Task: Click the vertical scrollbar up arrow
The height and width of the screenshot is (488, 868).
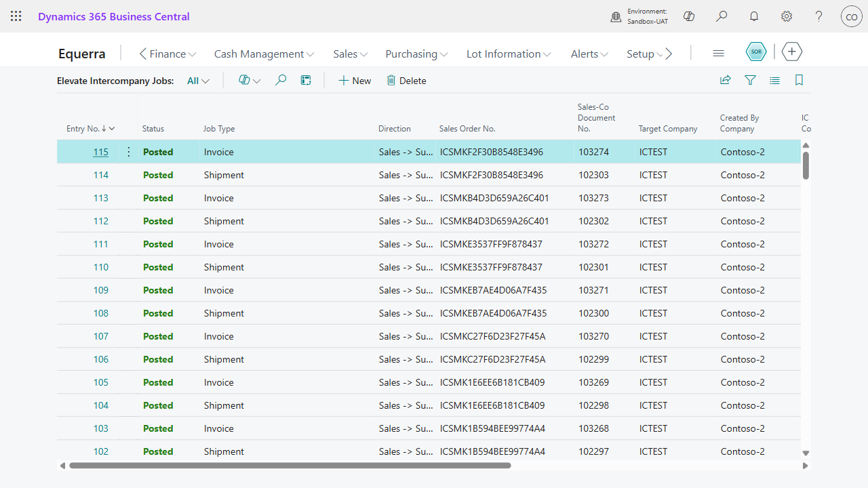Action: [x=806, y=145]
